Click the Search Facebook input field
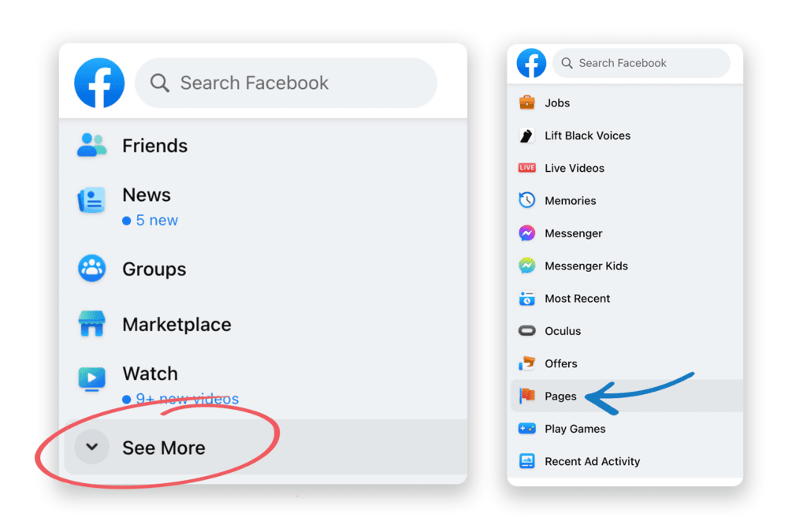This screenshot has width=807, height=532. (x=285, y=82)
